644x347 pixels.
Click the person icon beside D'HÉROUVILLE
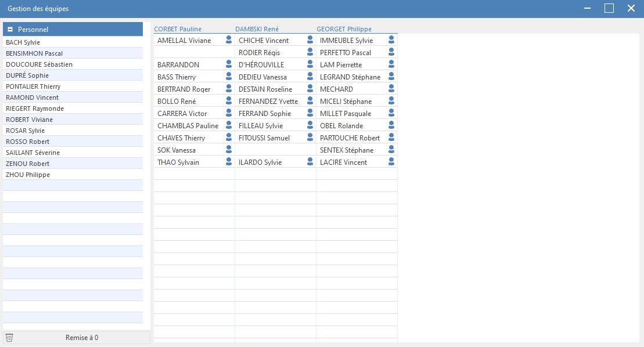310,64
